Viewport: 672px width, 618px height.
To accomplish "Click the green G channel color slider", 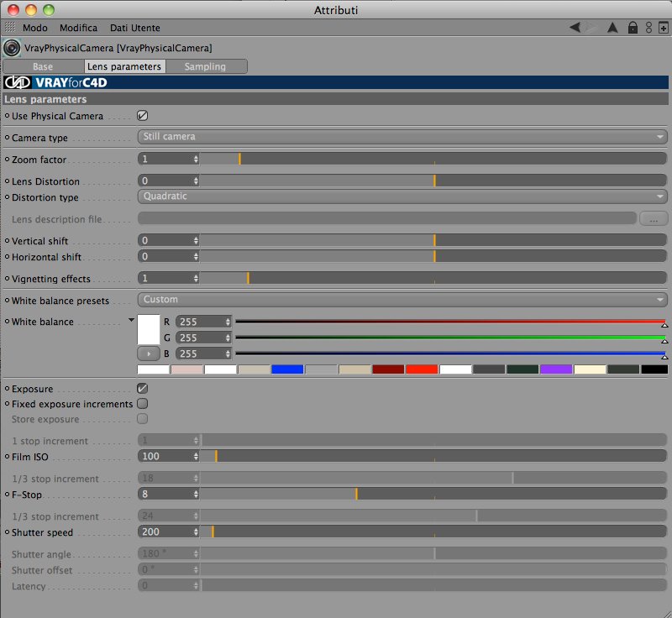I will pyautogui.click(x=450, y=338).
